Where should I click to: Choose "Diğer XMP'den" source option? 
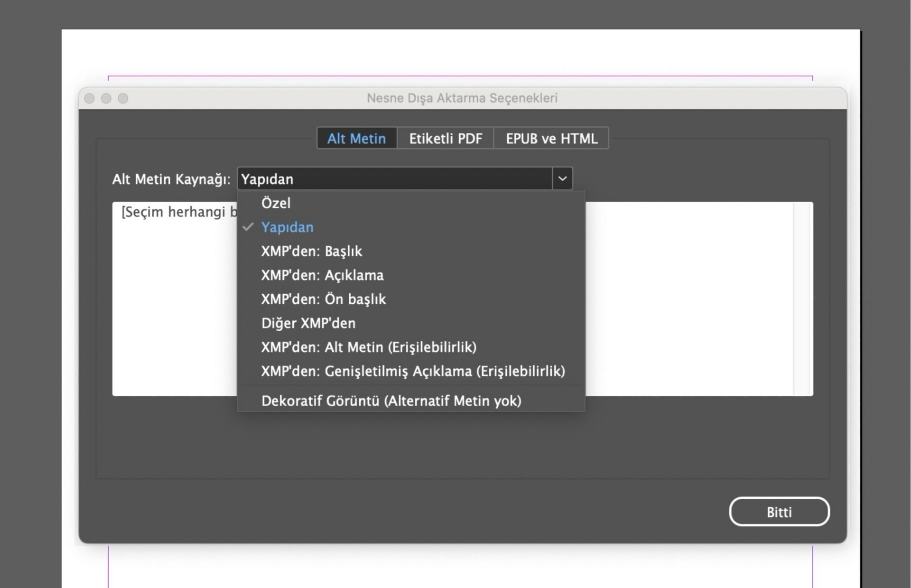click(x=308, y=323)
